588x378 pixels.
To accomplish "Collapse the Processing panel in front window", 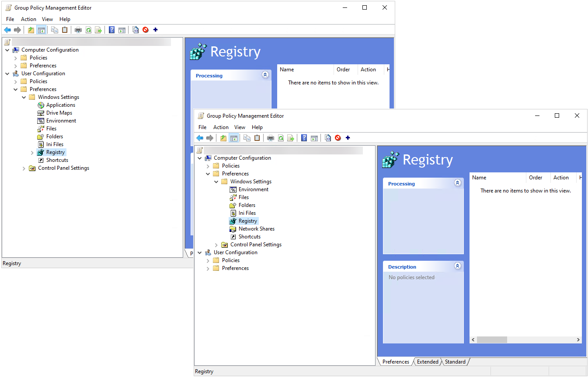I will (x=458, y=183).
